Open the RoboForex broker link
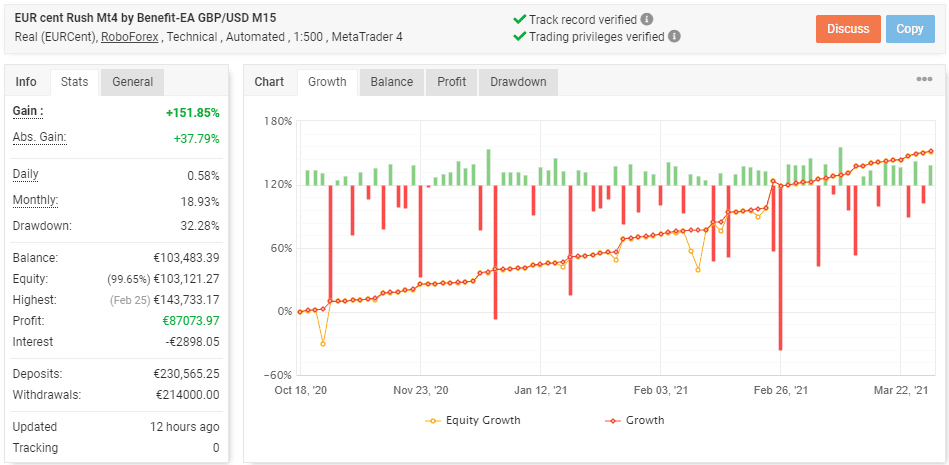This screenshot has width=949, height=465. click(129, 37)
